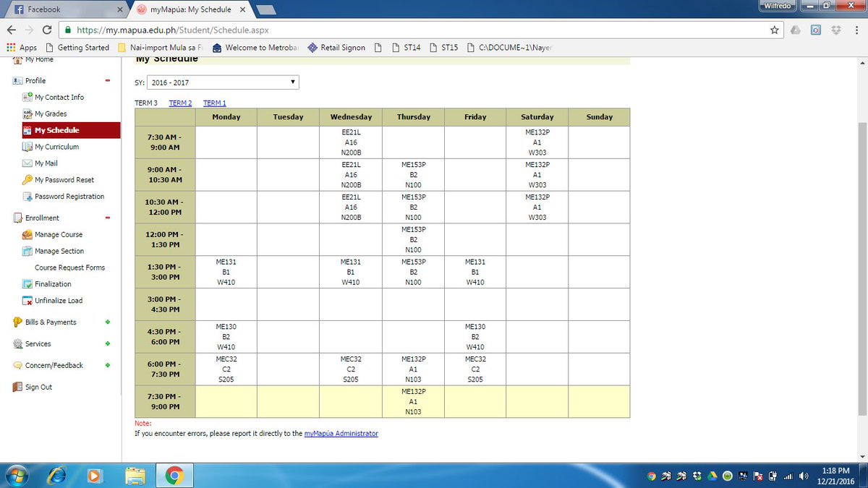This screenshot has width=868, height=488.
Task: Click the Thursday 7:30 PM ME132P cell
Action: point(413,401)
